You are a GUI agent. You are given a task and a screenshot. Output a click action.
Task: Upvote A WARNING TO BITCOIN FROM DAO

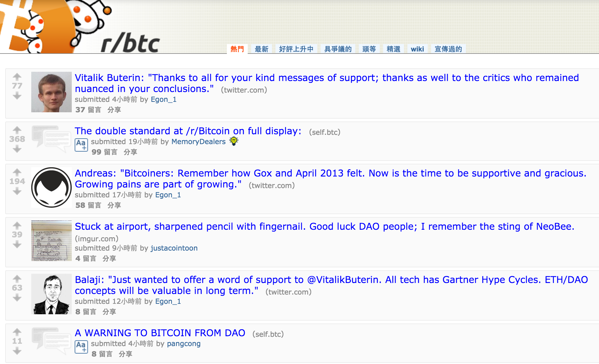pos(17,332)
